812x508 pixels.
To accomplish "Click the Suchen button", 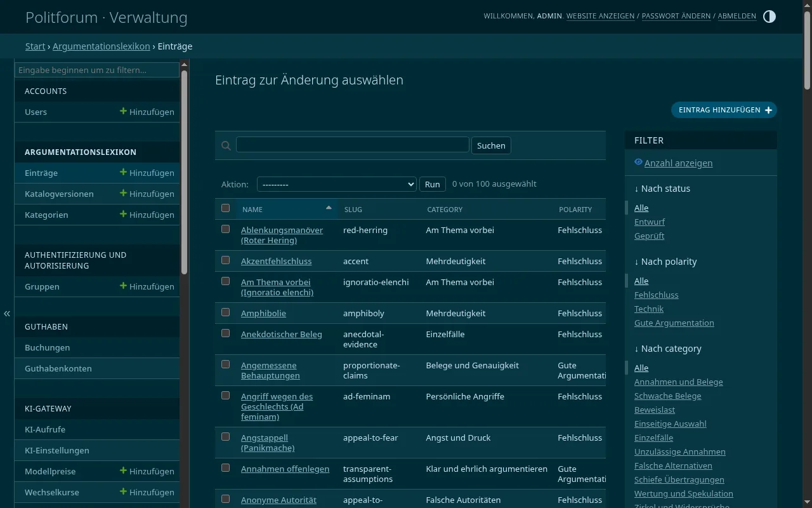I will coord(491,145).
